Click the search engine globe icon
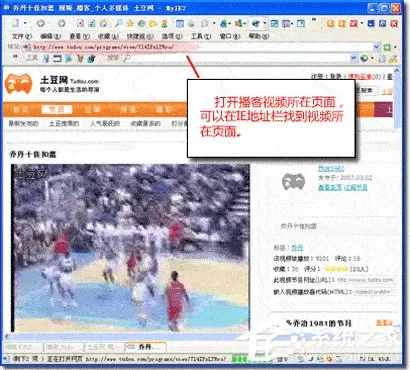410x370 pixels. [364, 59]
